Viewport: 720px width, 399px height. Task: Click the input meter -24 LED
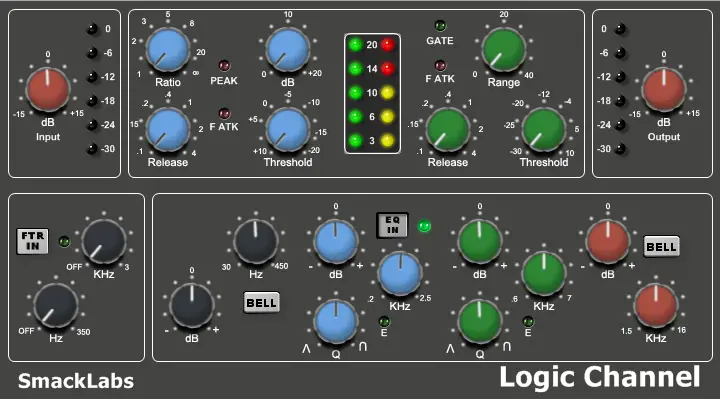pyautogui.click(x=92, y=125)
